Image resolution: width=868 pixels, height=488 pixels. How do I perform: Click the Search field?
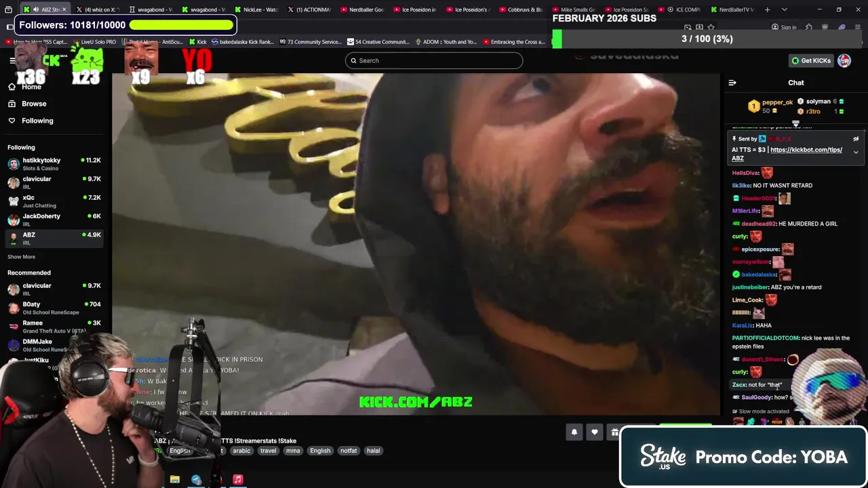[434, 60]
